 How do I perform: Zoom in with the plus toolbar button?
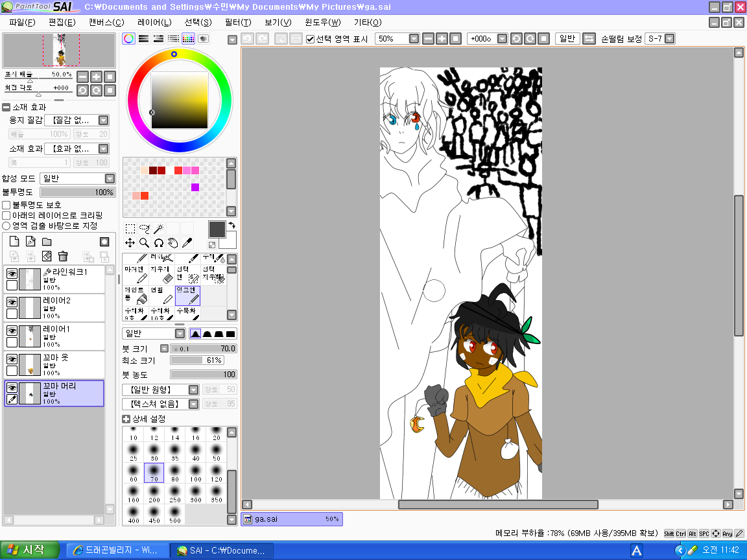click(442, 39)
